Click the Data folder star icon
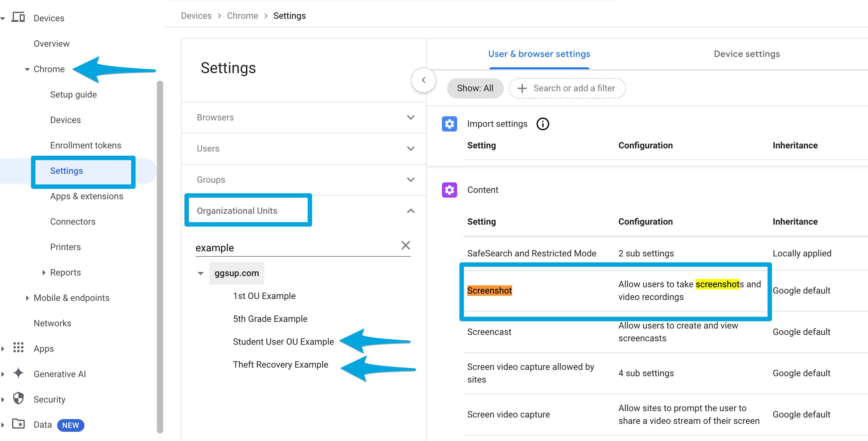This screenshot has width=868, height=441. click(18, 424)
